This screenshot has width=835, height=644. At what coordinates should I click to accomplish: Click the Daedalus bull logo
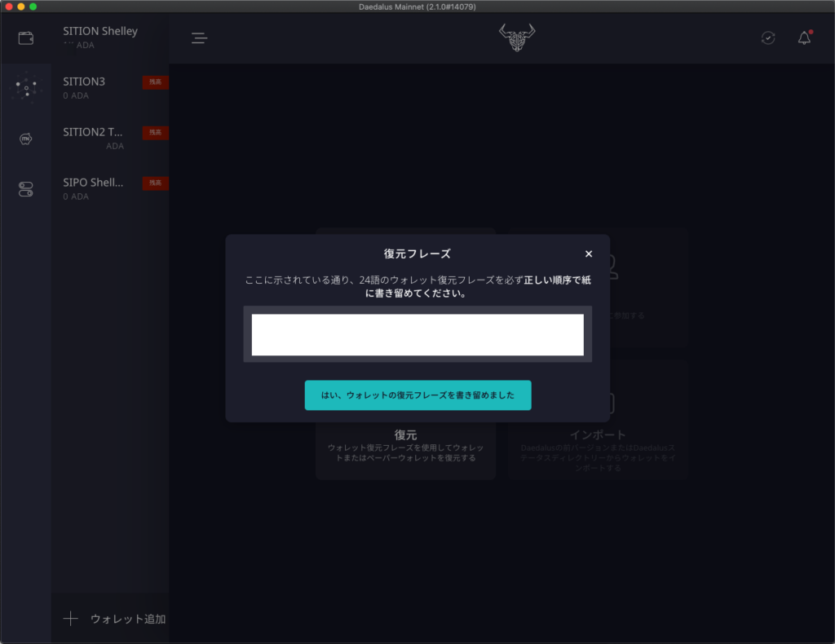tap(517, 37)
